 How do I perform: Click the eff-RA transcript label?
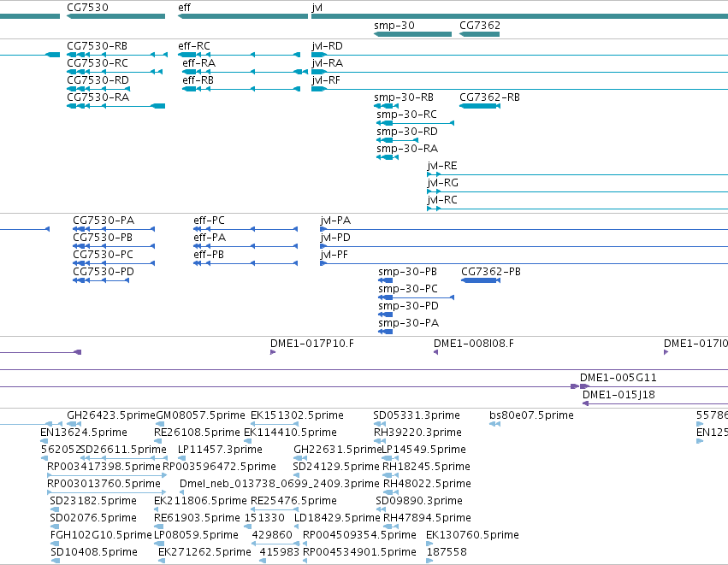(198, 63)
